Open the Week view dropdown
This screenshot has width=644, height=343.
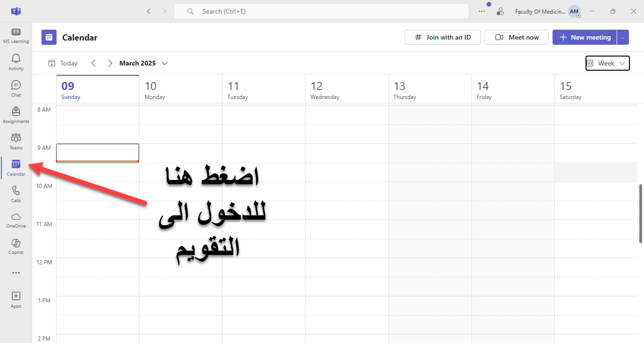[x=607, y=63]
